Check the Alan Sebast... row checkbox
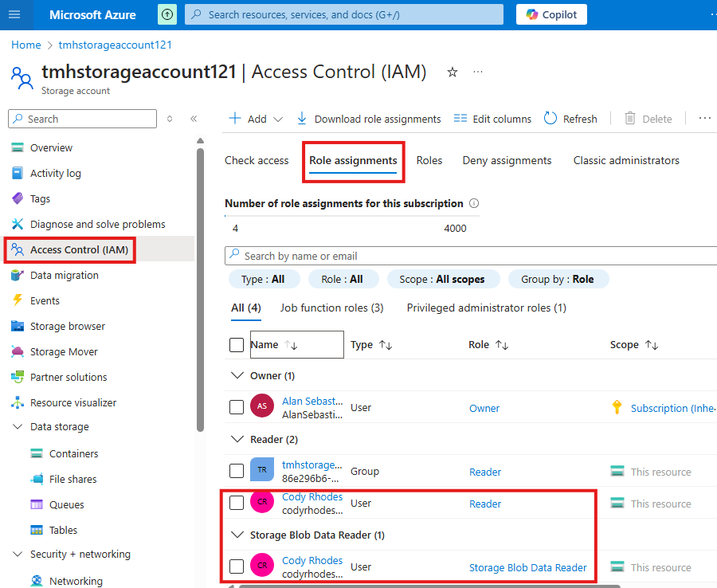717x588 pixels. (x=237, y=407)
